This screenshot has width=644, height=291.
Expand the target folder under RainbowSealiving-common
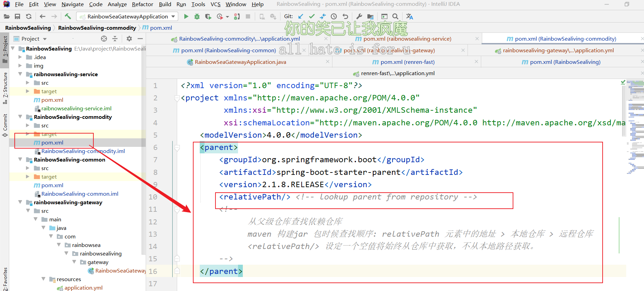point(28,177)
